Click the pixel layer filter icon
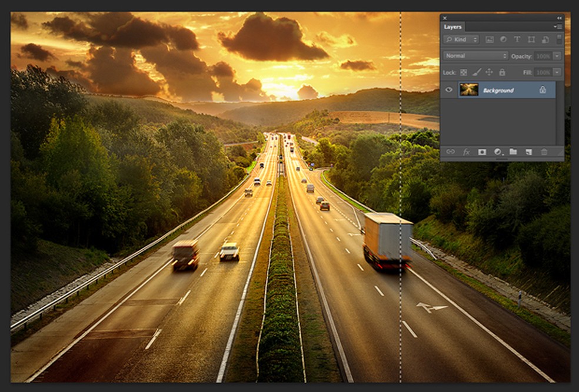The width and height of the screenshot is (579, 392). coord(490,39)
